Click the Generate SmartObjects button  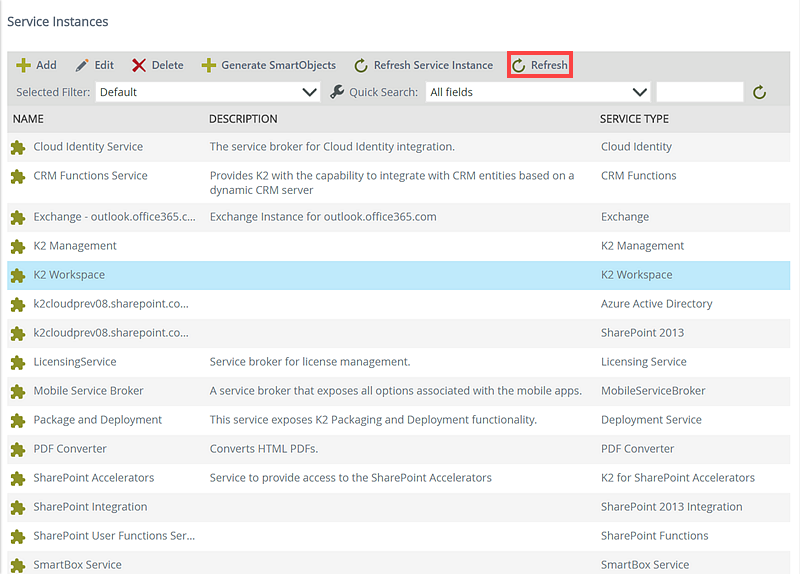269,65
